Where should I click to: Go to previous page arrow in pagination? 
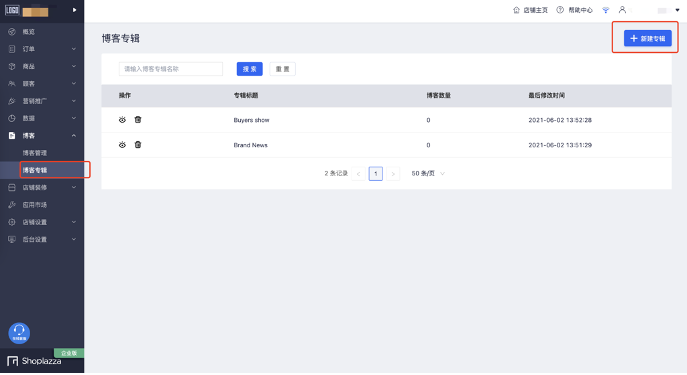[358, 174]
